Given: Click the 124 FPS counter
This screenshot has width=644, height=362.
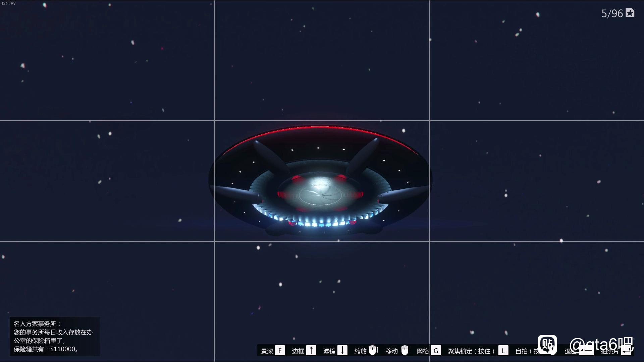Looking at the screenshot, I should pos(9,3).
